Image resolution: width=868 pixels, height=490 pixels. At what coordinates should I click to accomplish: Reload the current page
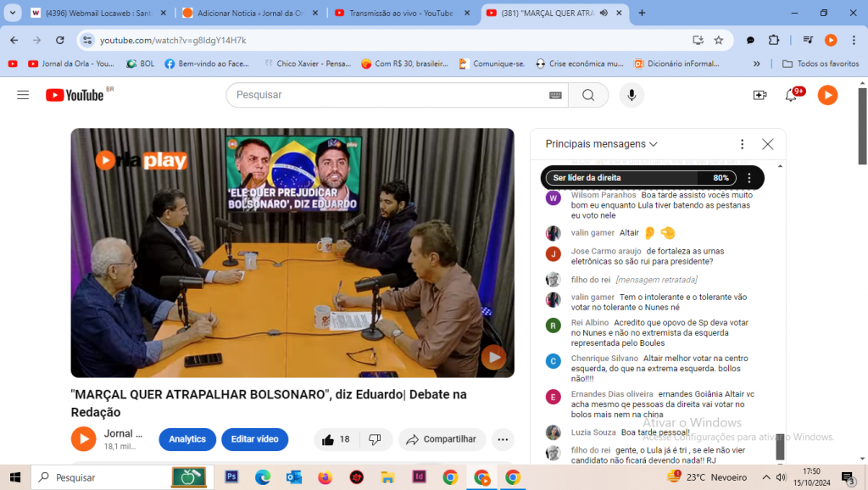point(60,40)
